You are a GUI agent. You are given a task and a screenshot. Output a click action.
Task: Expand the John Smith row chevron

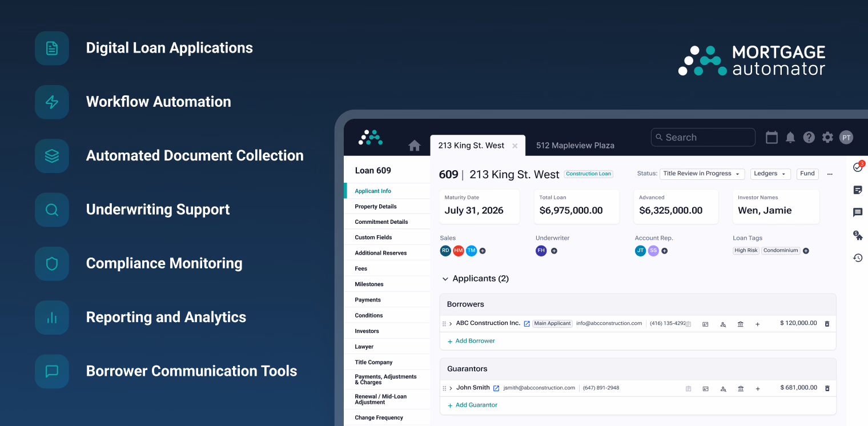coord(451,388)
